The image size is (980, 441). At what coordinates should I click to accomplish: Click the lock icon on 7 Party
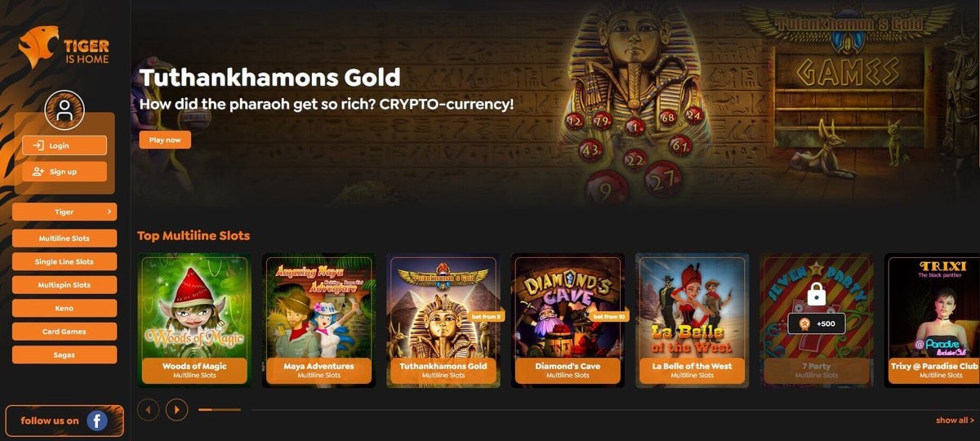point(817,294)
